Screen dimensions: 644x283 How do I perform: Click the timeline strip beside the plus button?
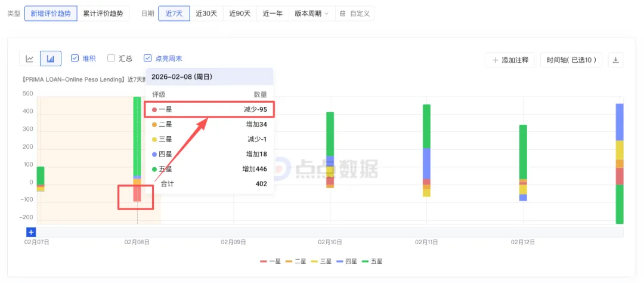tap(330, 232)
